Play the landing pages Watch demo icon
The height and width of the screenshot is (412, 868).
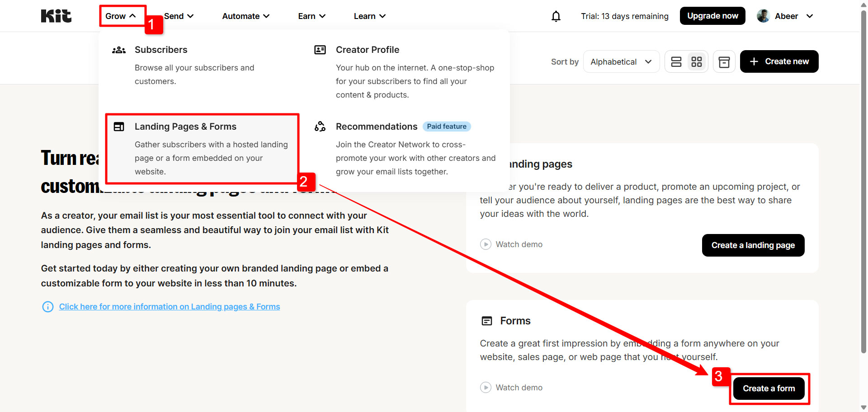click(x=486, y=244)
